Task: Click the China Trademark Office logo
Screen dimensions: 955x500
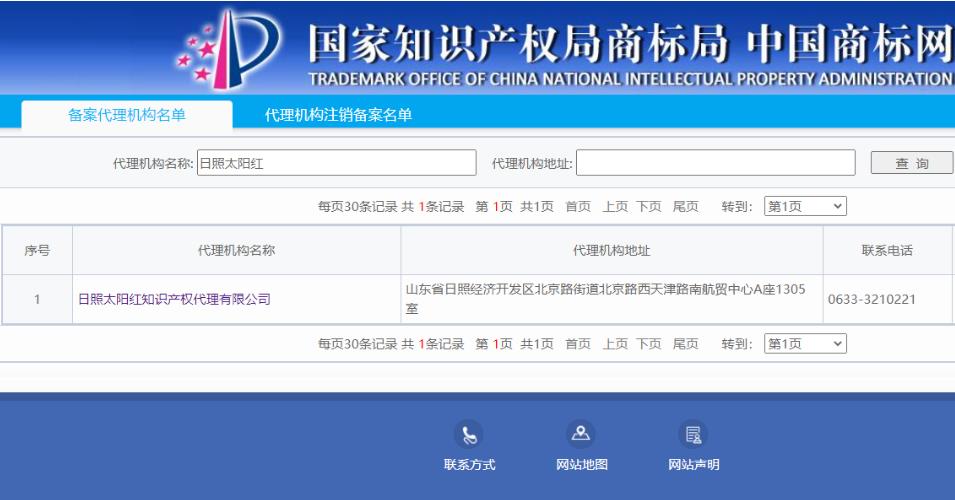Action: click(x=228, y=48)
